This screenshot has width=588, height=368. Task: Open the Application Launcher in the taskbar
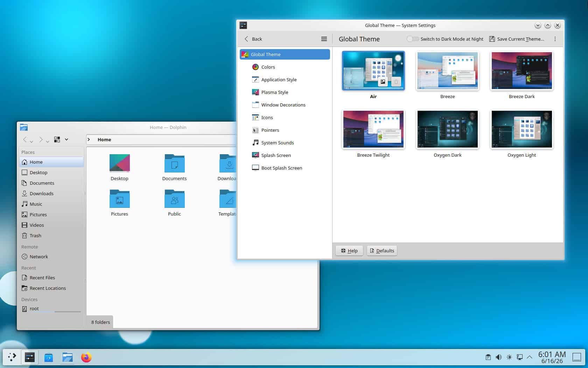(x=12, y=357)
